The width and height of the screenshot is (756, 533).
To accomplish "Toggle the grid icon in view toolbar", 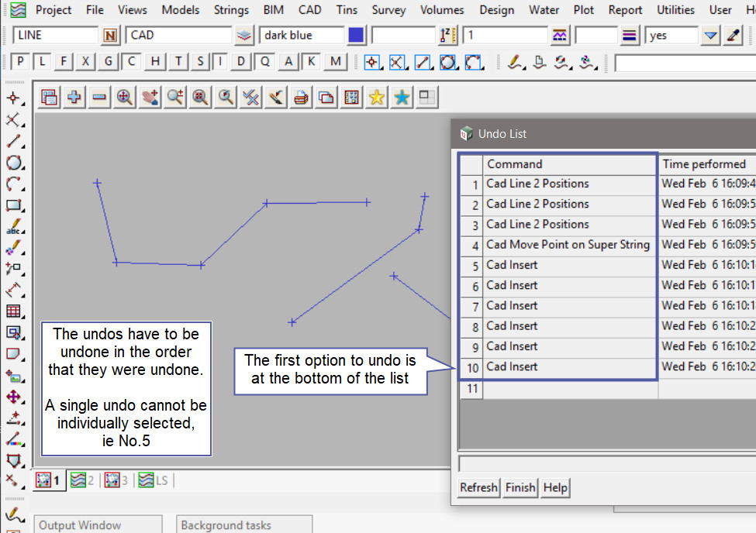I will [351, 98].
